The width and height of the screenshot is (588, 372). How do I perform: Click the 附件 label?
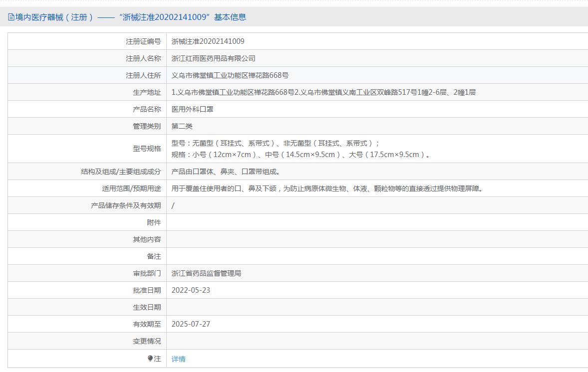coord(154,222)
